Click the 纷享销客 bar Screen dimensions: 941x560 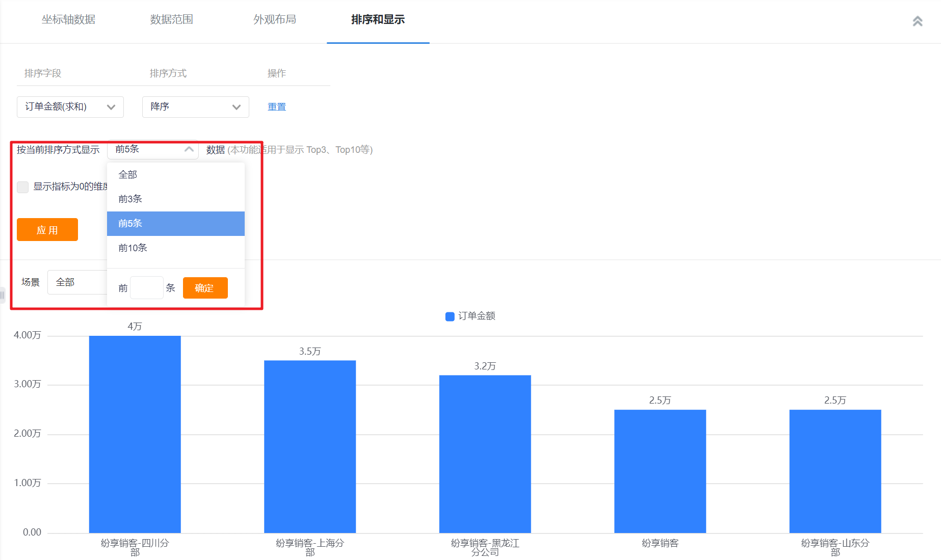(660, 471)
